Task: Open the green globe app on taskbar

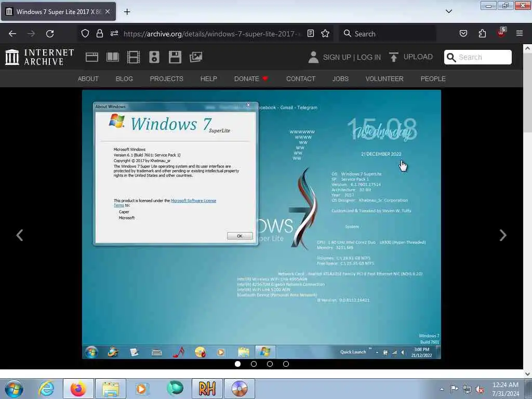Action: [175, 389]
